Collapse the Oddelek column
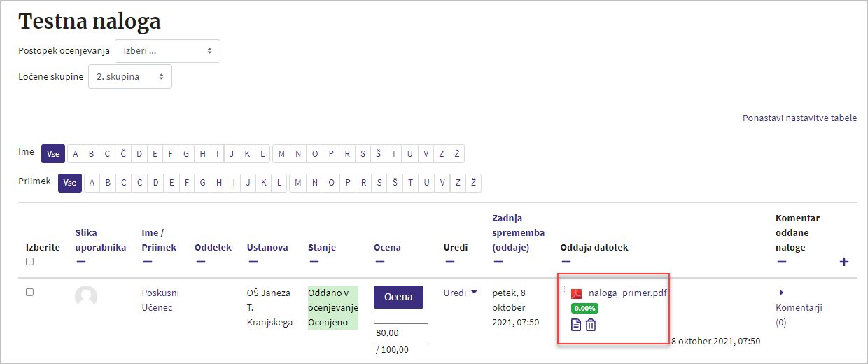The width and height of the screenshot is (868, 364). 200,262
